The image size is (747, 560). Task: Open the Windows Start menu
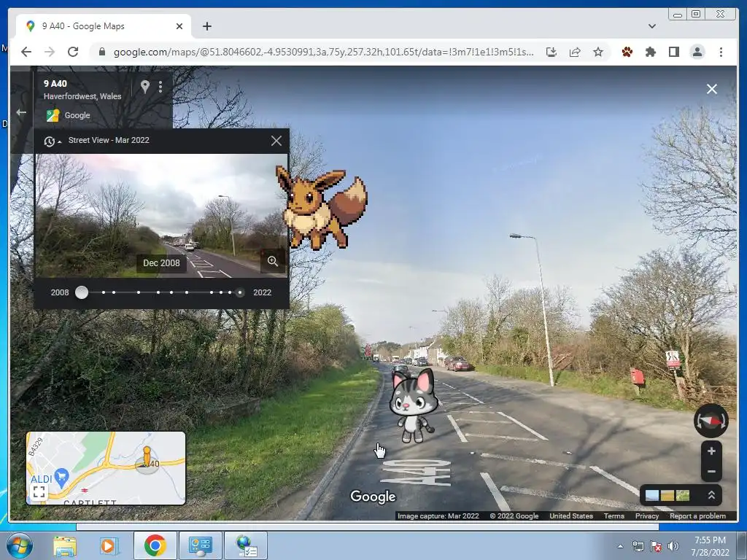point(19,545)
